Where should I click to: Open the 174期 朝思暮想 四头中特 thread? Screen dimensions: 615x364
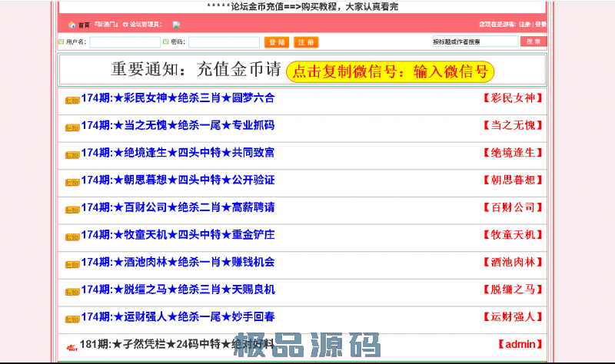pos(178,180)
